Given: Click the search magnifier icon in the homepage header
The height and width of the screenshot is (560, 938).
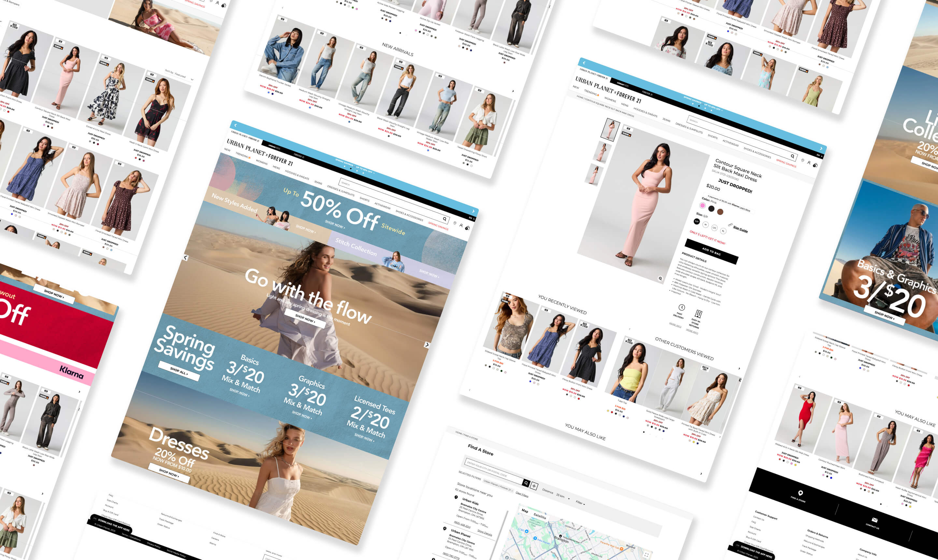Looking at the screenshot, I should click(445, 219).
